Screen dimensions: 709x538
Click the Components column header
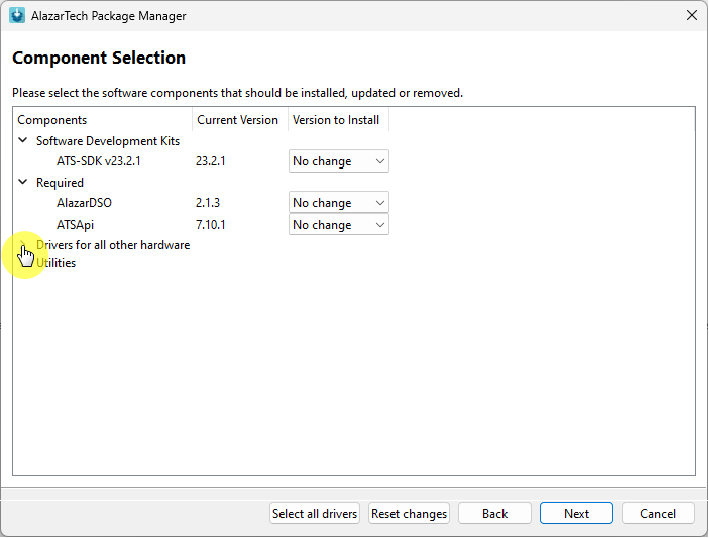point(102,120)
